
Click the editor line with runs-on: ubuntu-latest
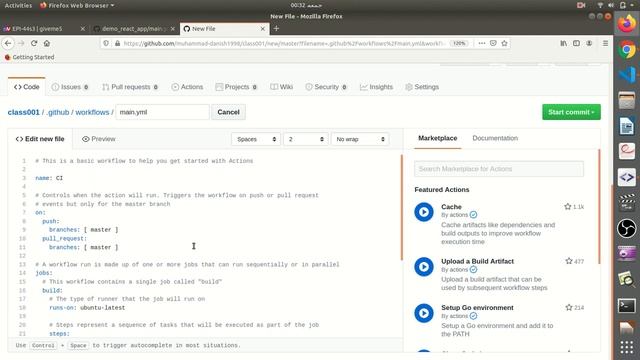coord(87,308)
